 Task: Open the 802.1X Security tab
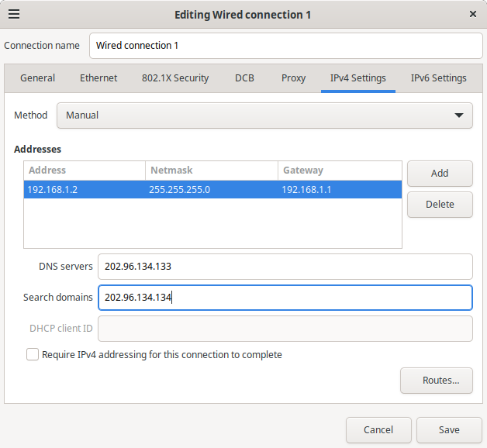tap(175, 78)
